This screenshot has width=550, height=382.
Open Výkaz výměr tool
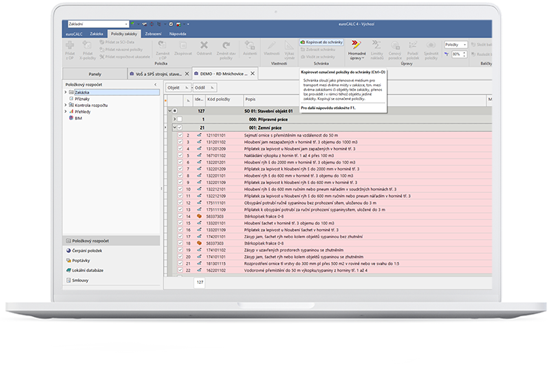click(x=289, y=45)
